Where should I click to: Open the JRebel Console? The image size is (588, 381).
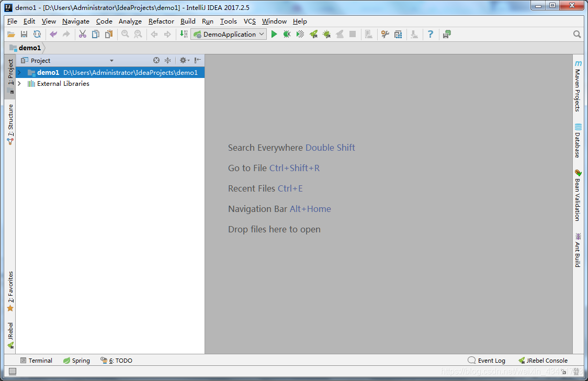coord(543,361)
